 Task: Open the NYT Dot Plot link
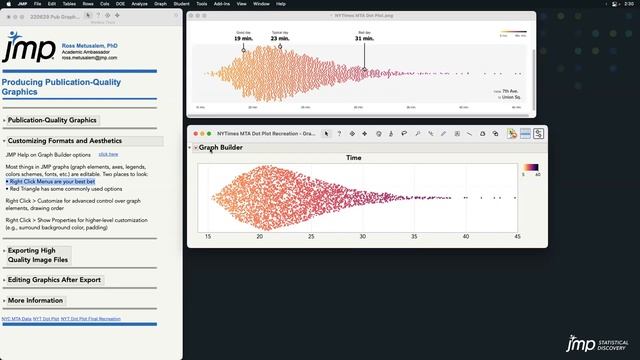tap(46, 319)
